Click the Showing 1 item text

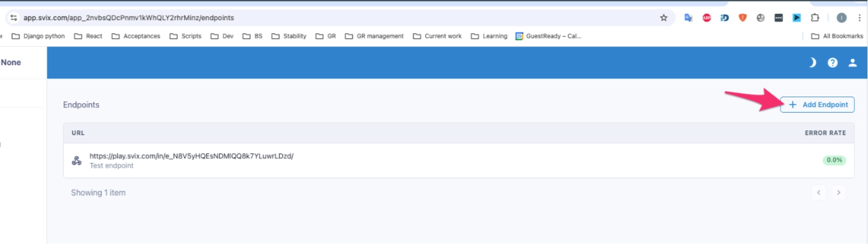coord(98,192)
